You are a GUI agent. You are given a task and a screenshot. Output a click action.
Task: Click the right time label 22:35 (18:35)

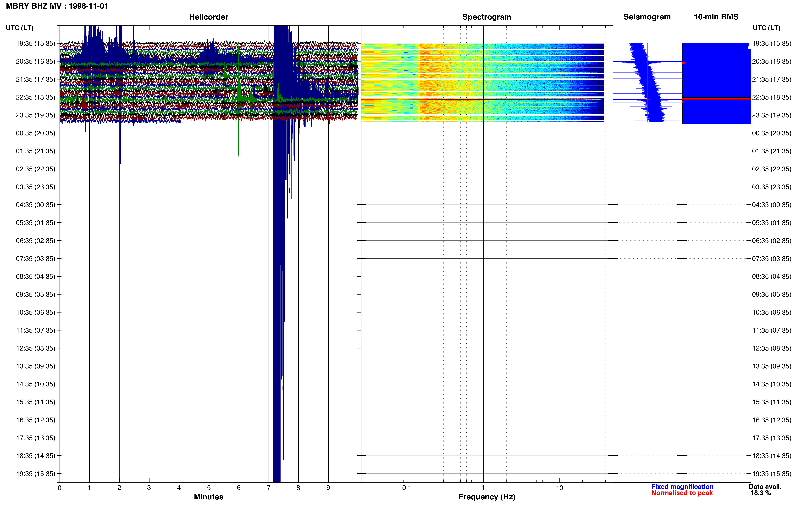click(x=772, y=97)
